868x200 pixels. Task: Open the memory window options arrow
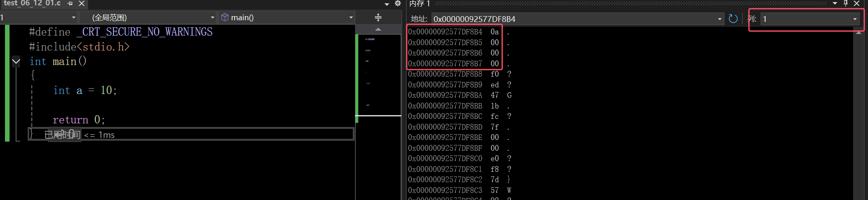[x=835, y=4]
